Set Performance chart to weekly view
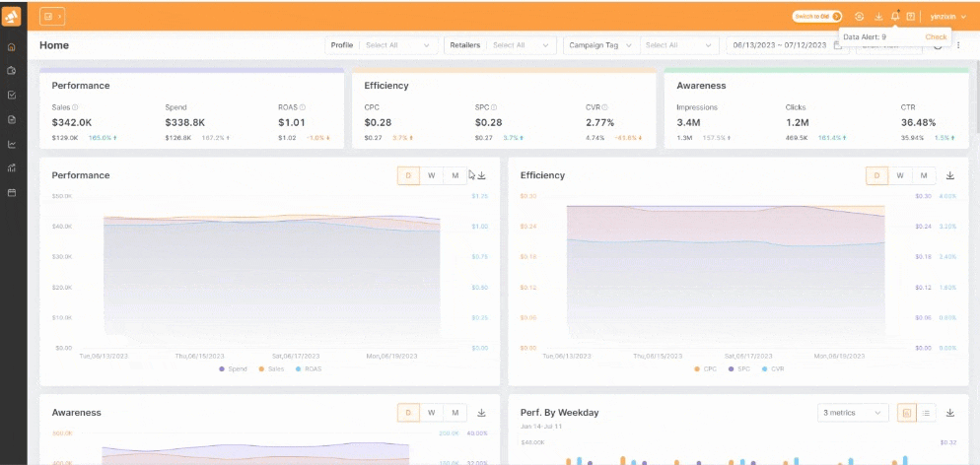Viewport: 980px width, 465px height. tap(431, 175)
